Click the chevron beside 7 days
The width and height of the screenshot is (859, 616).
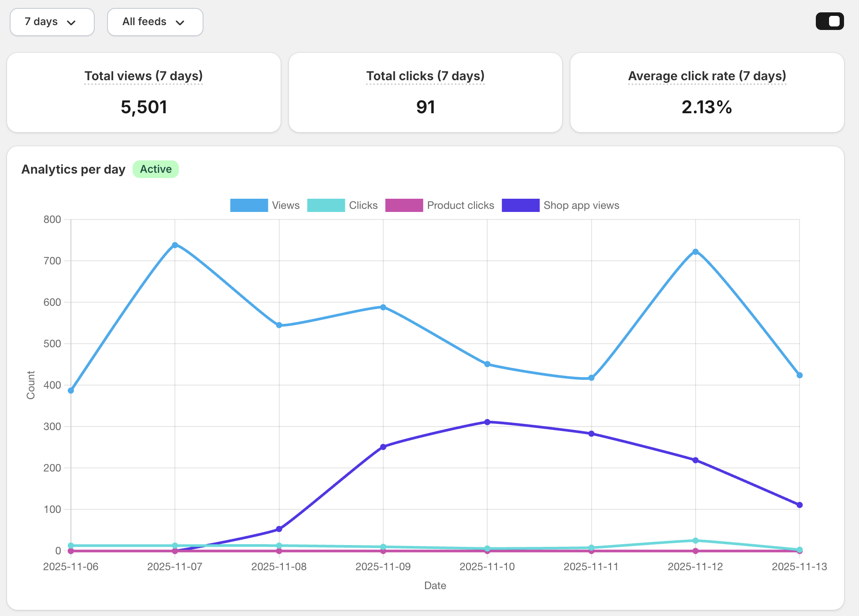pyautogui.click(x=71, y=22)
